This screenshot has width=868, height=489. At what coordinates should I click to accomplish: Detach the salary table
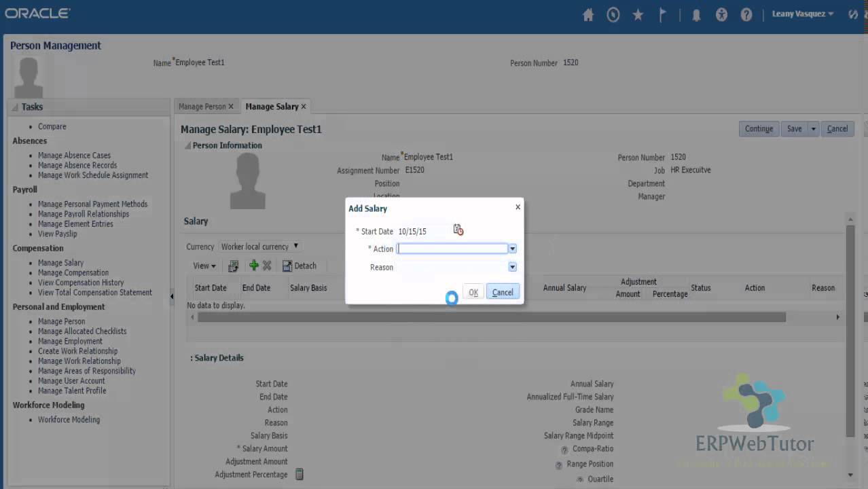[x=300, y=266]
